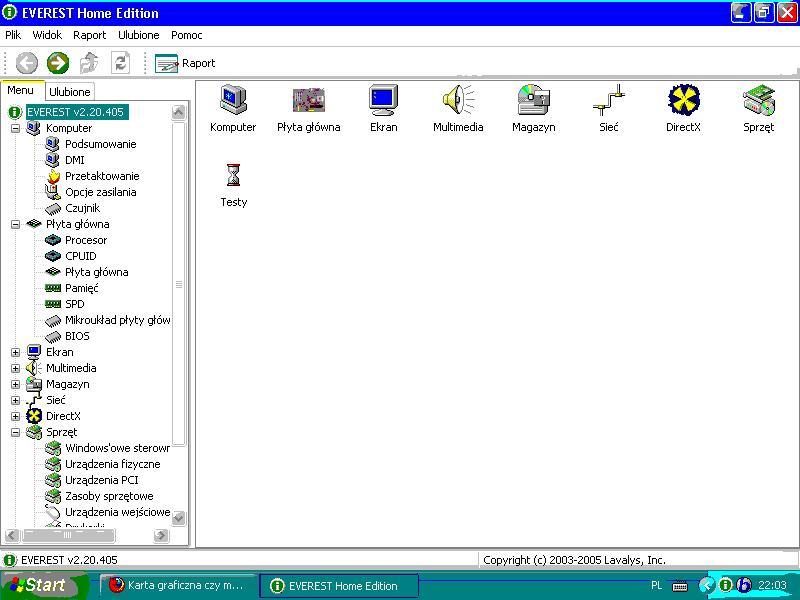Select Mikroukład płyty głównej in the tree
This screenshot has height=600, width=800.
click(117, 320)
